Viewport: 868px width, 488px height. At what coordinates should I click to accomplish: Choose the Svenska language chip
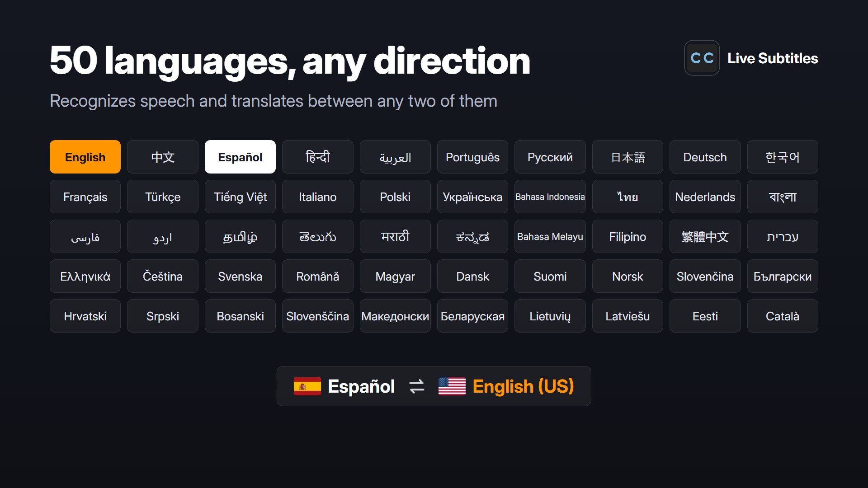pos(240,276)
